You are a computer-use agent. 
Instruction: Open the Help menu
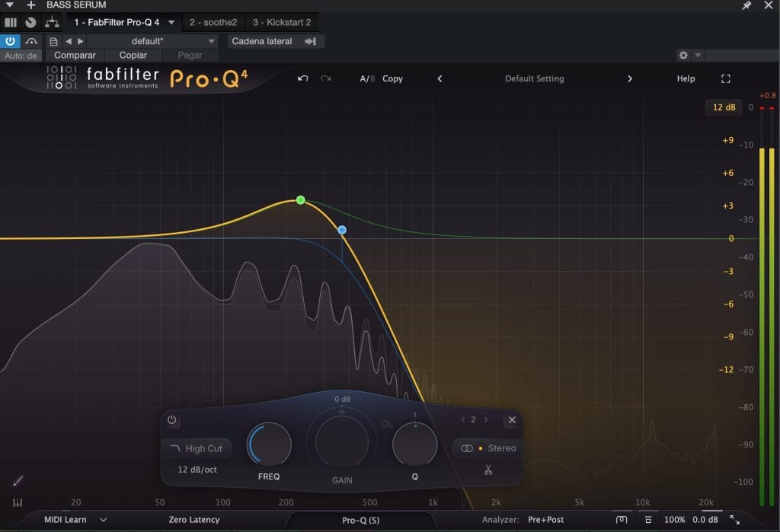686,78
